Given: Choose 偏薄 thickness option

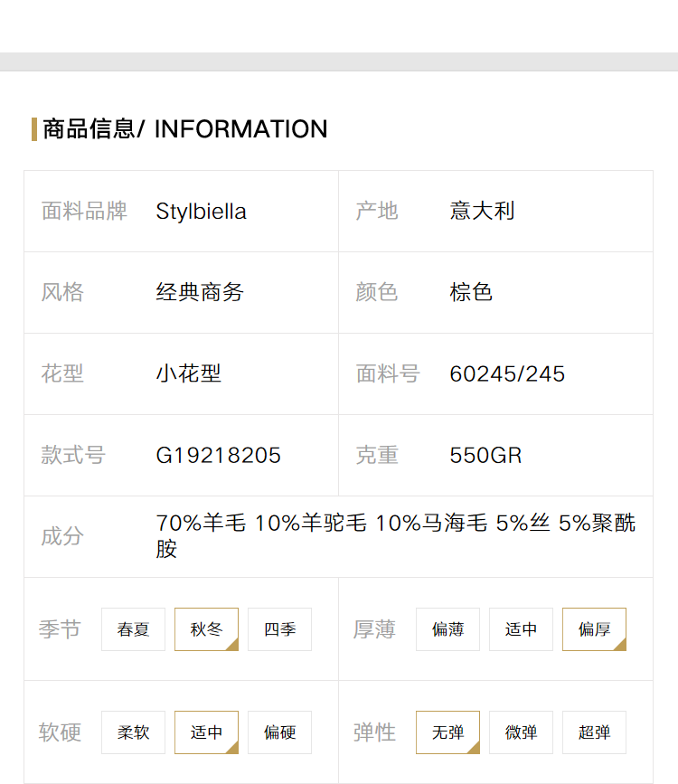Looking at the screenshot, I should point(447,629).
